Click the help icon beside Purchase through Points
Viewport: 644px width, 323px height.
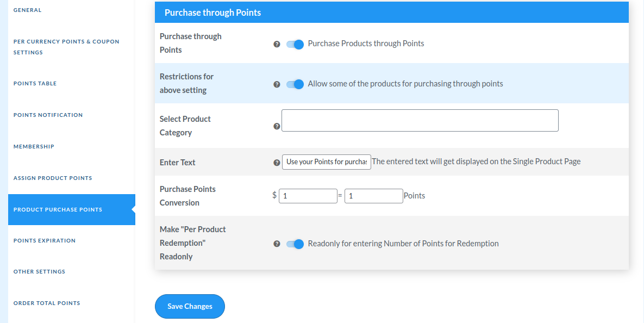(277, 44)
